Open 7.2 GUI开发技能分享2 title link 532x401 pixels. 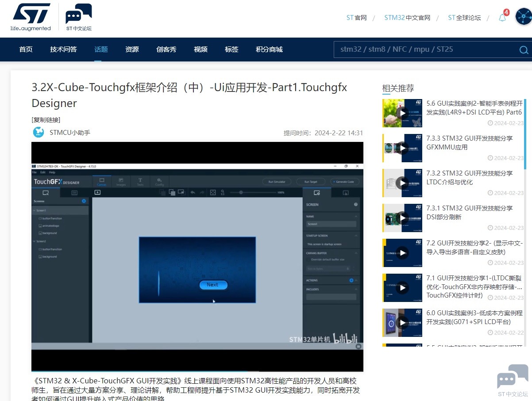click(x=475, y=248)
